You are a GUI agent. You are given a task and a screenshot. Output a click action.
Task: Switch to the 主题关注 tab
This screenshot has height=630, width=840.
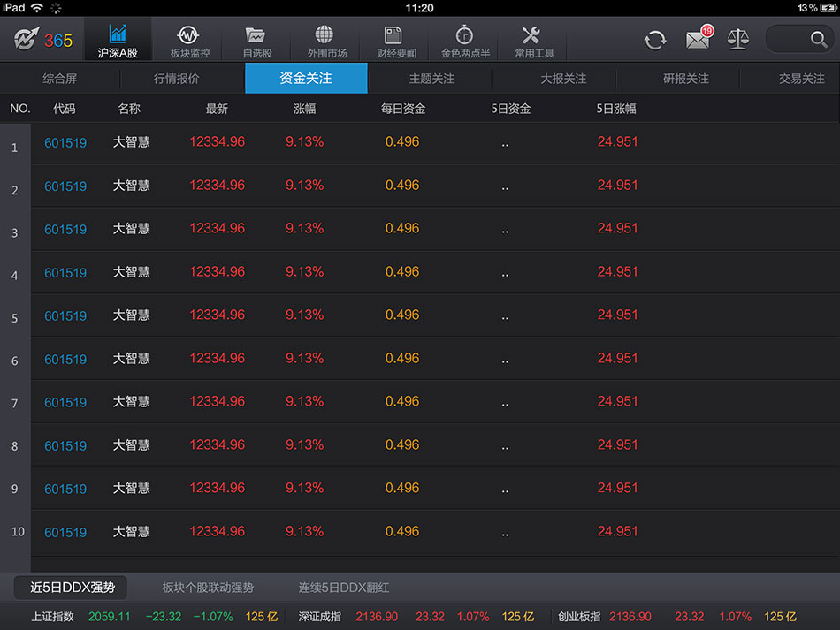(431, 79)
